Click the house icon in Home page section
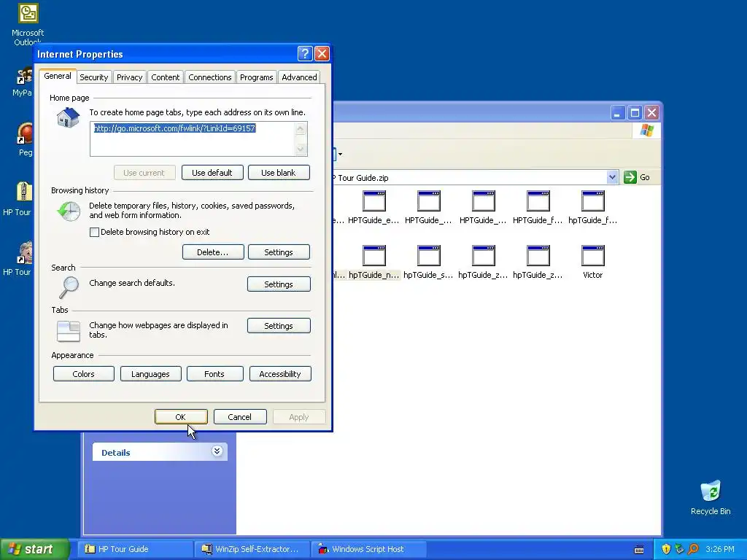 68,117
